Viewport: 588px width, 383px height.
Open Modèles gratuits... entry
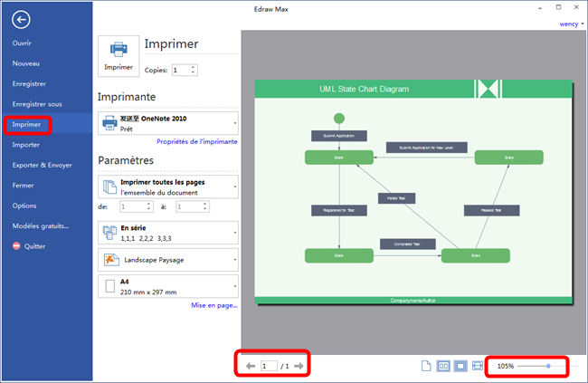tap(41, 225)
